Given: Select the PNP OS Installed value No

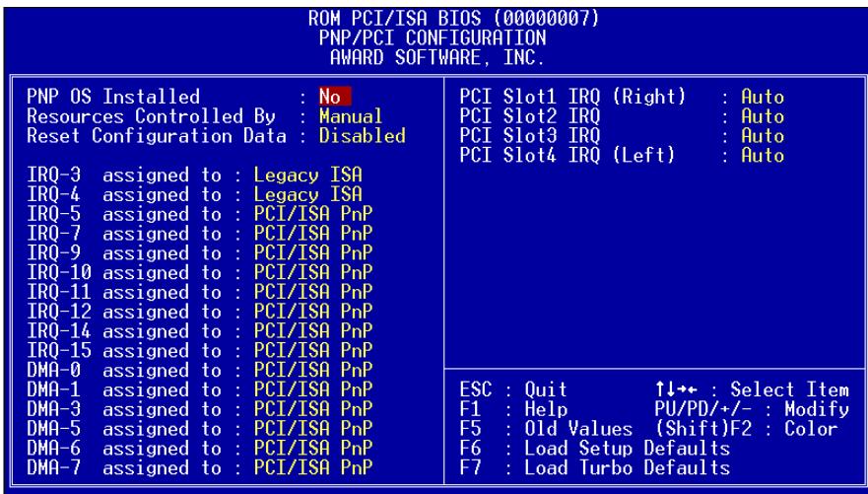Looking at the screenshot, I should (x=334, y=97).
